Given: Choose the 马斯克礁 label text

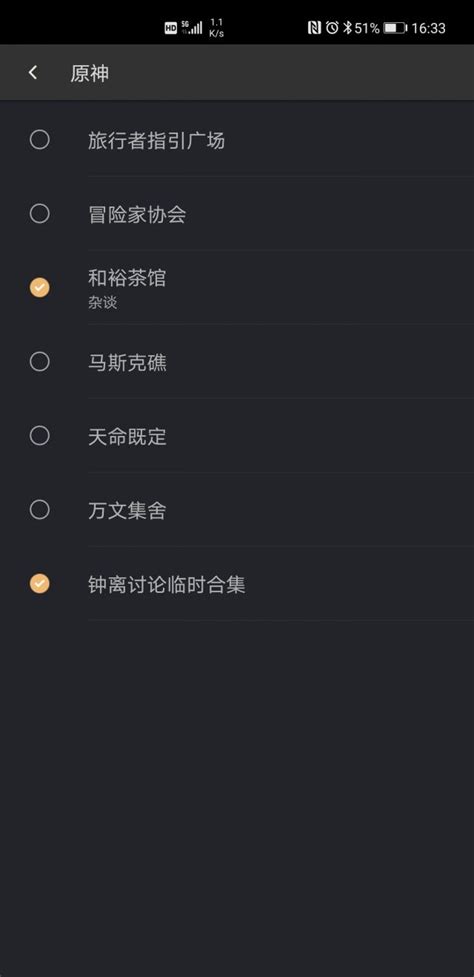Looking at the screenshot, I should click(127, 363).
